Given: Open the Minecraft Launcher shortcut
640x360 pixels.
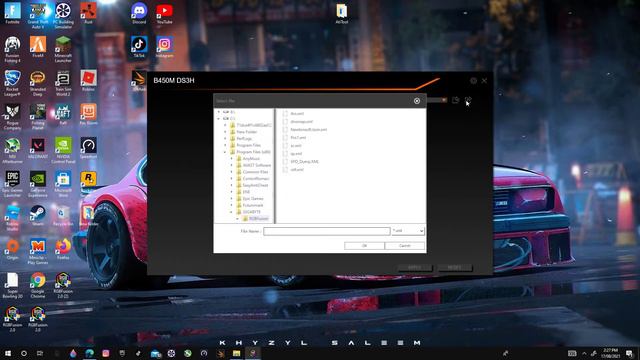Looking at the screenshot, I should pyautogui.click(x=63, y=49).
